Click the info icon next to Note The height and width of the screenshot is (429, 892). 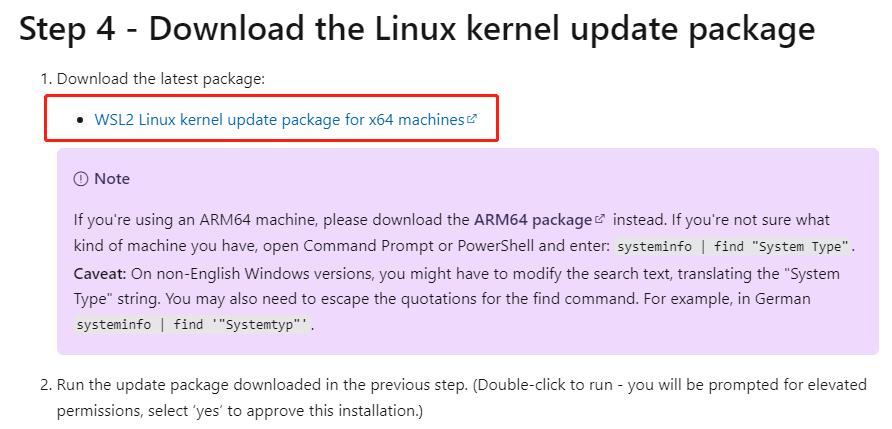[x=81, y=178]
